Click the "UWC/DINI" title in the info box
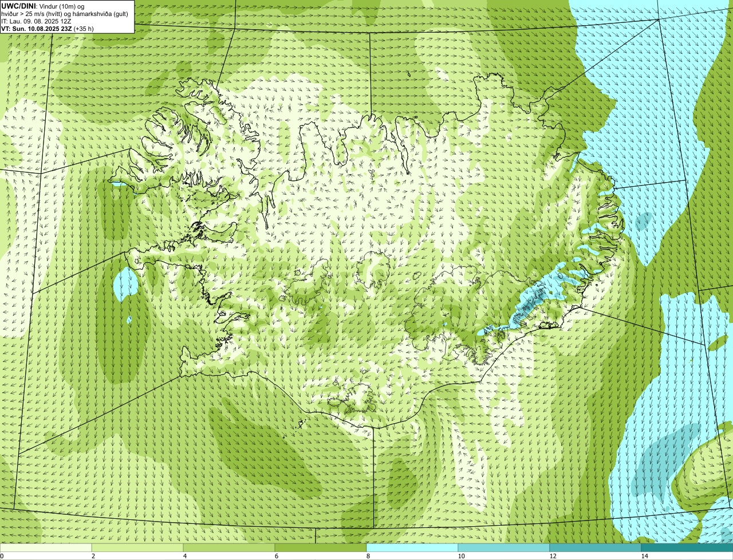This screenshot has width=733, height=560. coord(19,6)
